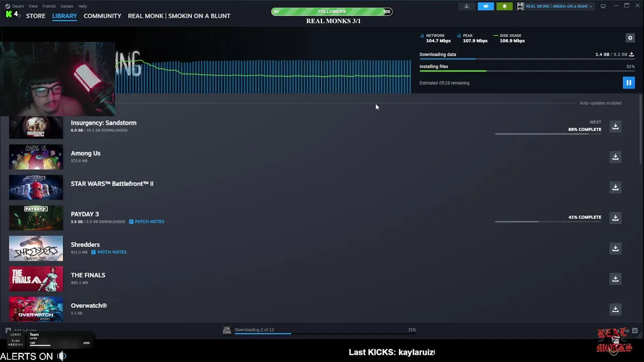This screenshot has width=644, height=362.
Task: Click the Among Us thumbnail
Action: (x=36, y=157)
